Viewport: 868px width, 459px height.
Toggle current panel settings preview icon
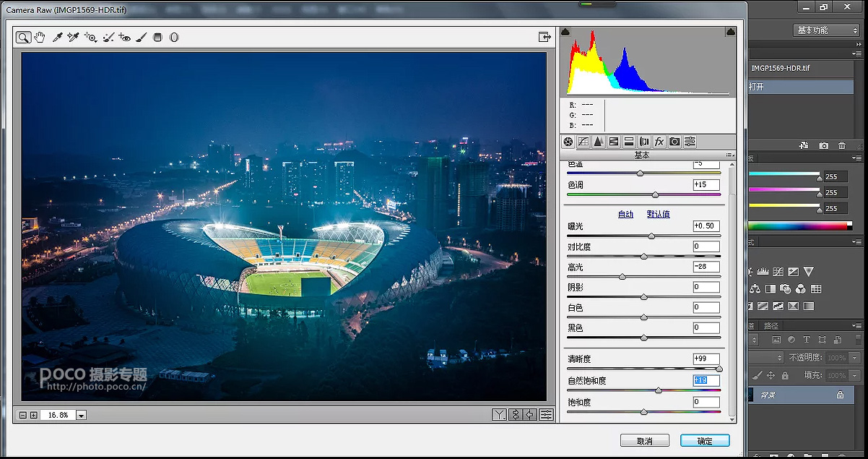(x=546, y=415)
